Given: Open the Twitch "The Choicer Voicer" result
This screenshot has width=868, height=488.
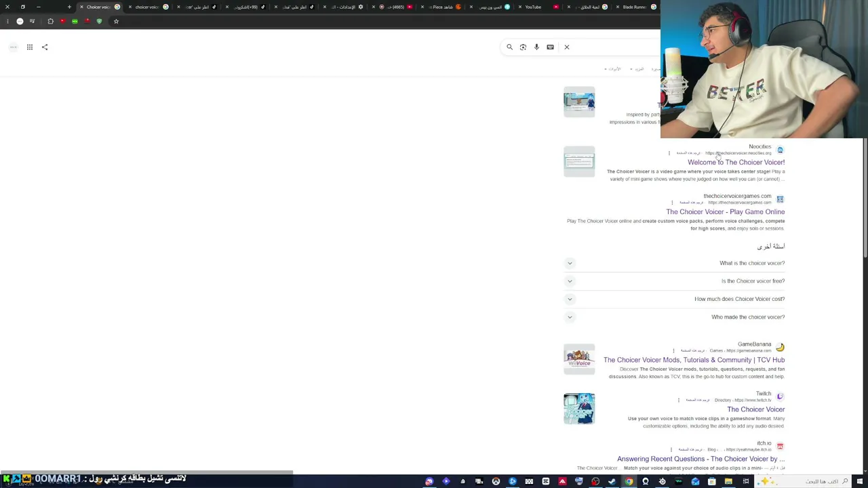Looking at the screenshot, I should [x=755, y=410].
